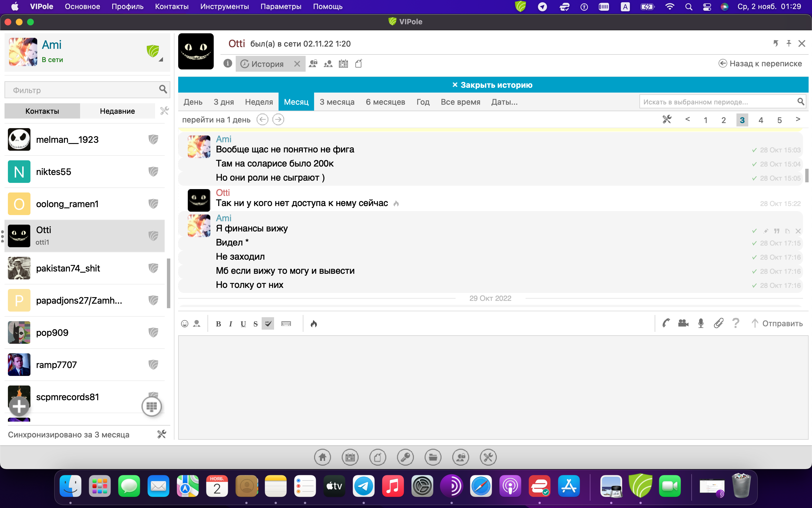The width and height of the screenshot is (812, 508).
Task: Click the Отправить send button
Action: tap(777, 323)
